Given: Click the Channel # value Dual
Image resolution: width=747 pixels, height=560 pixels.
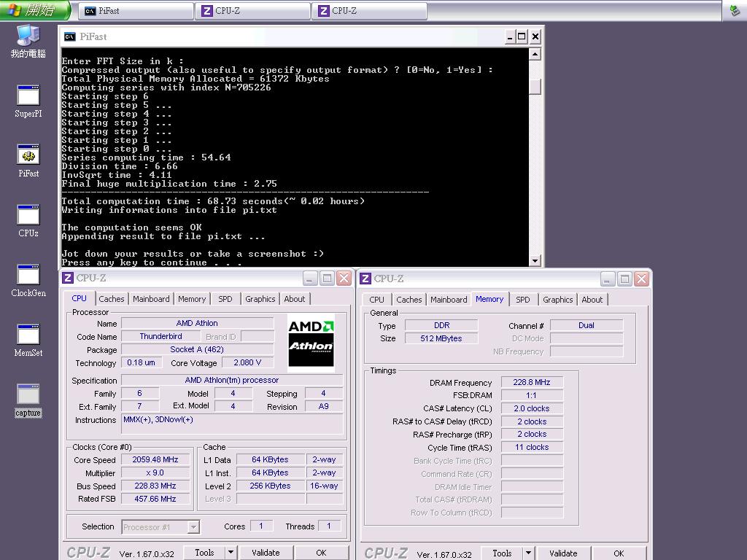Looking at the screenshot, I should (x=586, y=325).
